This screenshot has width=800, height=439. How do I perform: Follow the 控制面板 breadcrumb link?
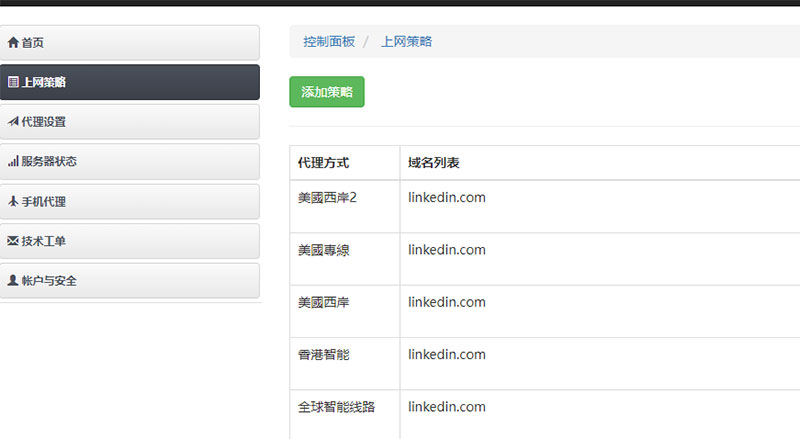pyautogui.click(x=329, y=42)
